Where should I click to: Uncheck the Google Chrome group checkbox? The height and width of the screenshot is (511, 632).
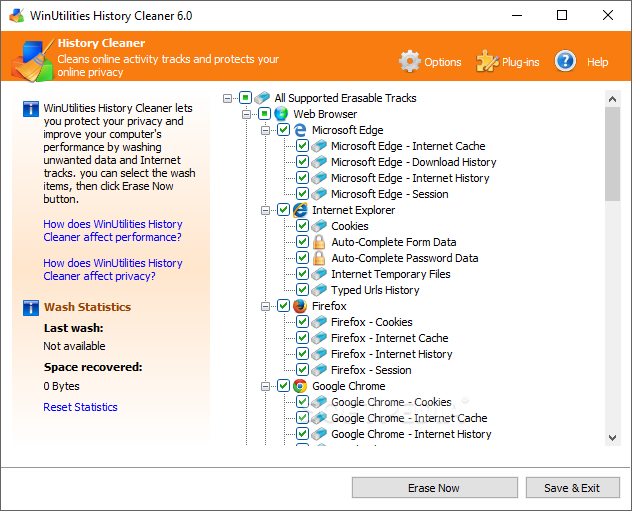[283, 386]
